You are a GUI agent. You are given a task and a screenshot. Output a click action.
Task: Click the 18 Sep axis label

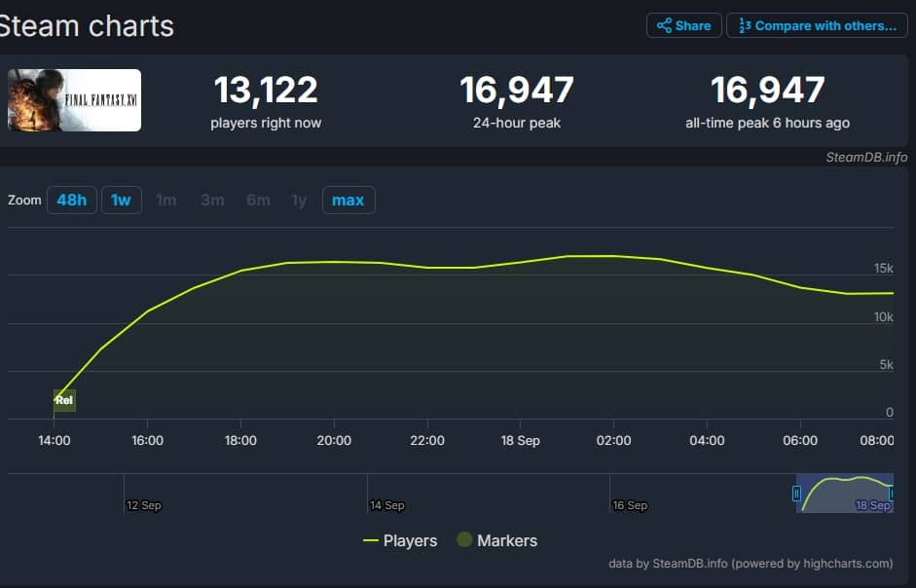(520, 441)
